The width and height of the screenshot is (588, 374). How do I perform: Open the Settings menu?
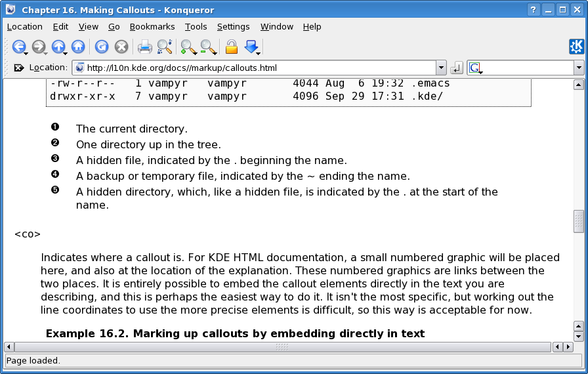pos(233,27)
